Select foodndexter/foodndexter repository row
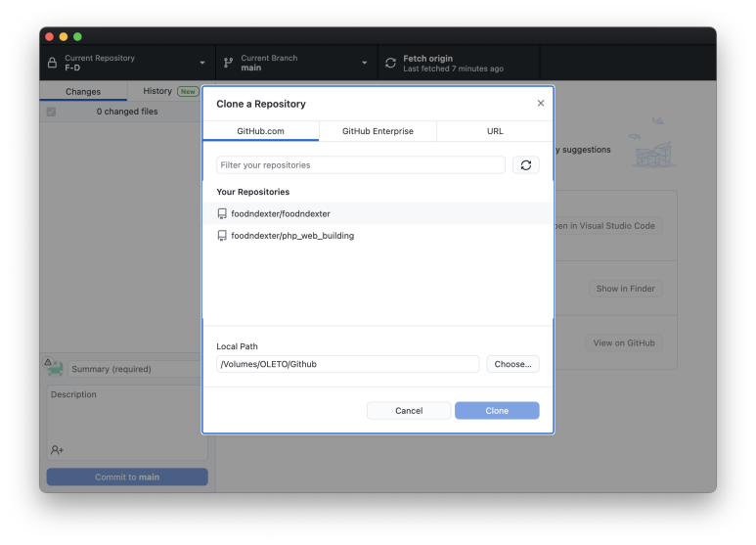The width and height of the screenshot is (756, 545). pyautogui.click(x=378, y=213)
